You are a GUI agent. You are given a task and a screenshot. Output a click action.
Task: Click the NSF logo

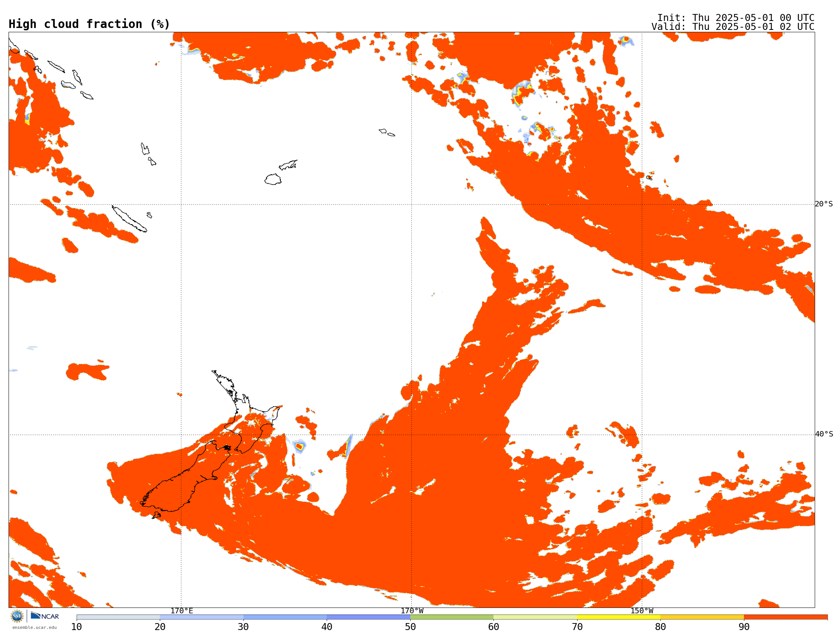click(17, 616)
